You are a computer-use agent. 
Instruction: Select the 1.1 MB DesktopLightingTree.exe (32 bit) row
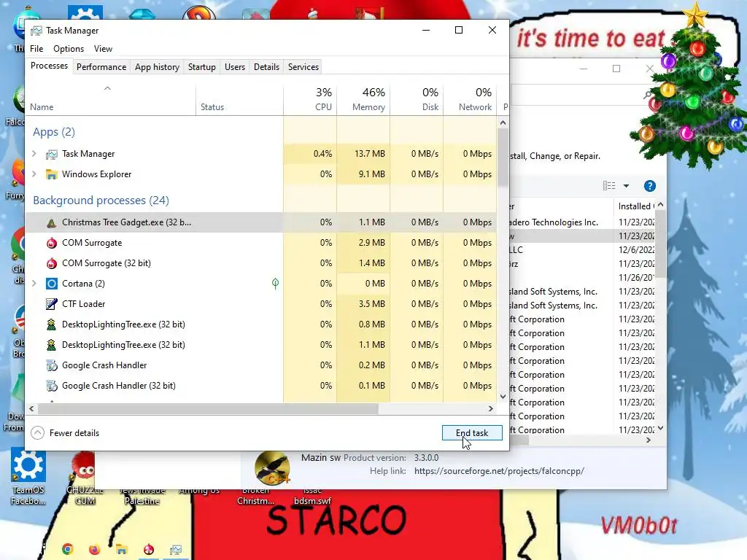click(x=260, y=345)
